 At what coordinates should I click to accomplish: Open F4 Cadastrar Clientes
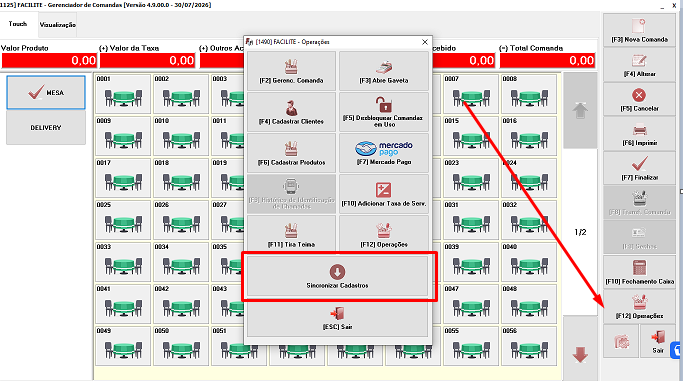point(291,112)
